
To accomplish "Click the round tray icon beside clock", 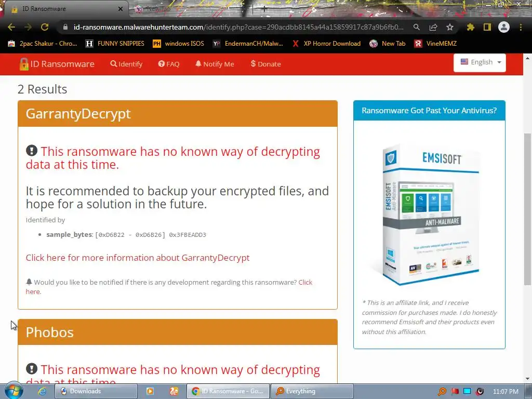I will 480,392.
